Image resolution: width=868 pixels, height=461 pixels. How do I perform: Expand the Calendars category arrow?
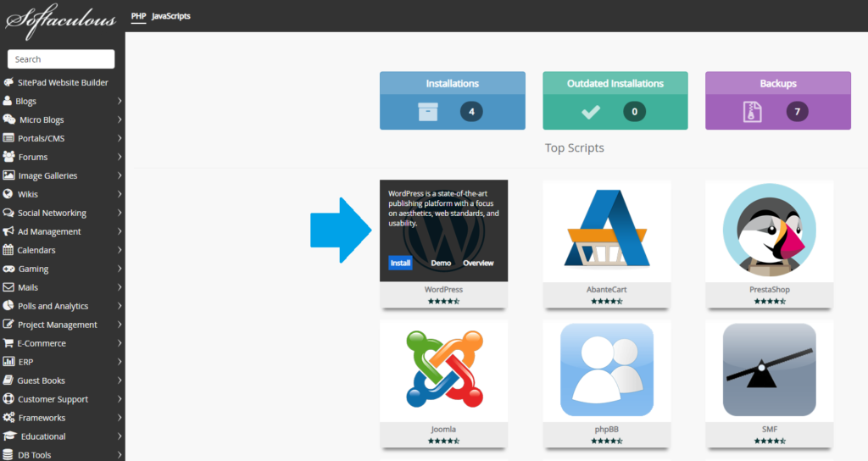(120, 250)
